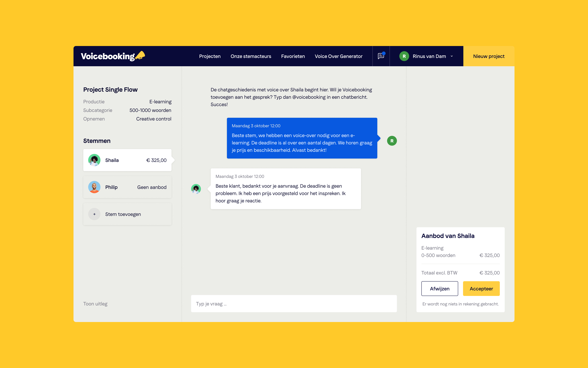Click the € 325,00 amount beside 0-500 woorden
Screen dimensions: 588x368
[489, 255]
